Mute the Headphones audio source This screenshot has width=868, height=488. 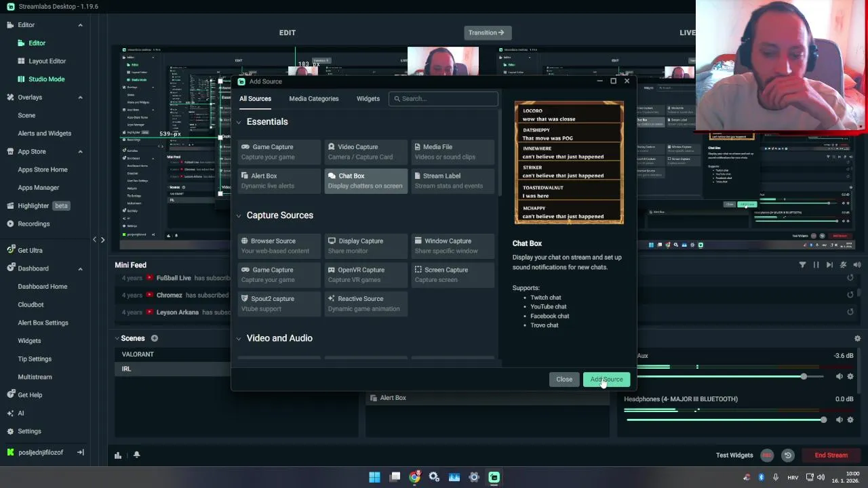pyautogui.click(x=840, y=420)
